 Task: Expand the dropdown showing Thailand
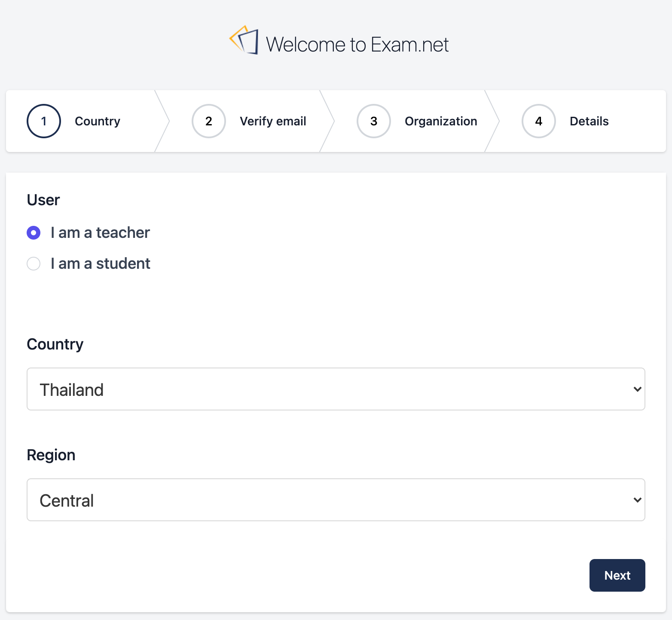[335, 389]
